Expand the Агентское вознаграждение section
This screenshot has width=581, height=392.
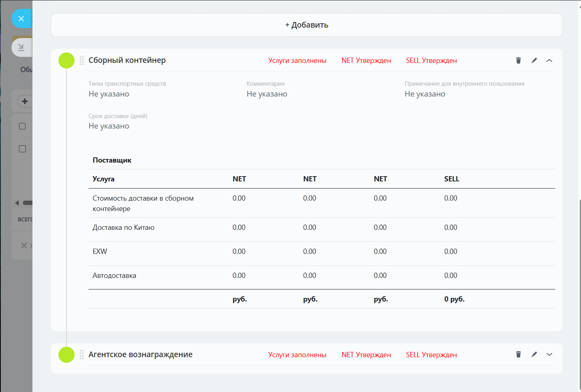pos(549,354)
